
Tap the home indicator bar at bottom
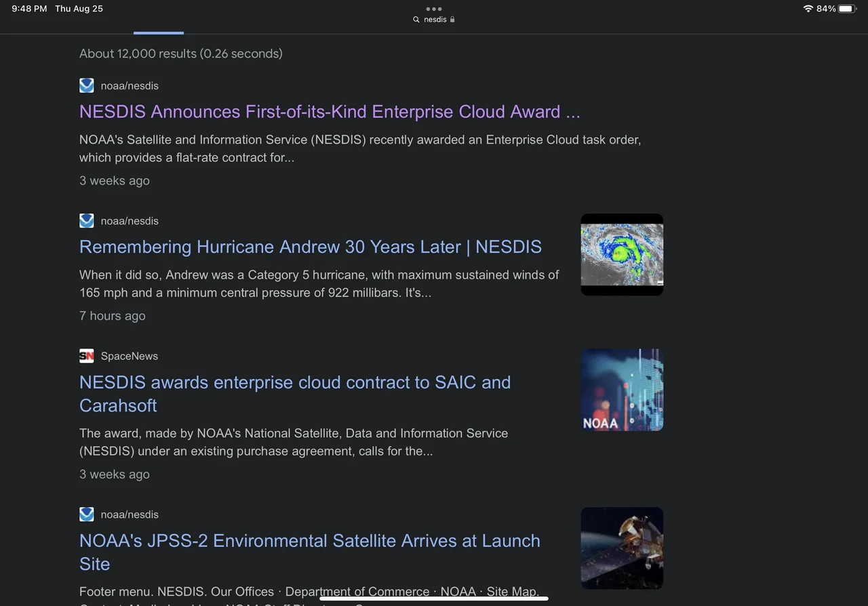point(434,599)
